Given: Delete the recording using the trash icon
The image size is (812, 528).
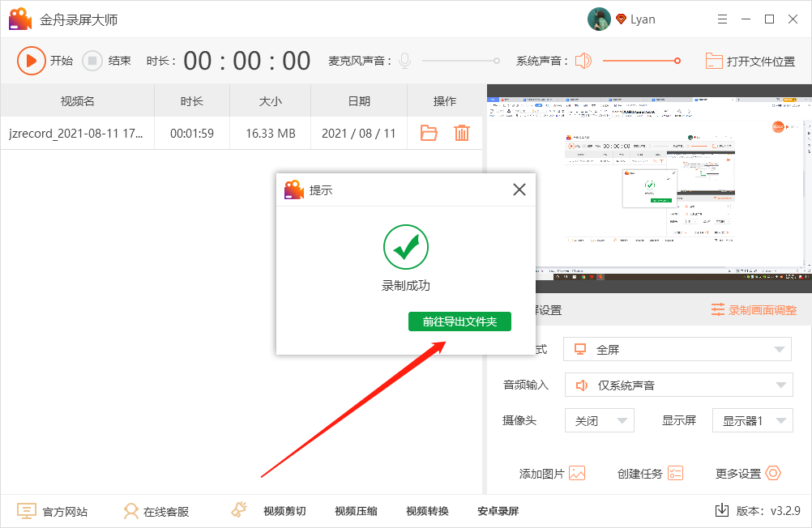Looking at the screenshot, I should click(462, 132).
